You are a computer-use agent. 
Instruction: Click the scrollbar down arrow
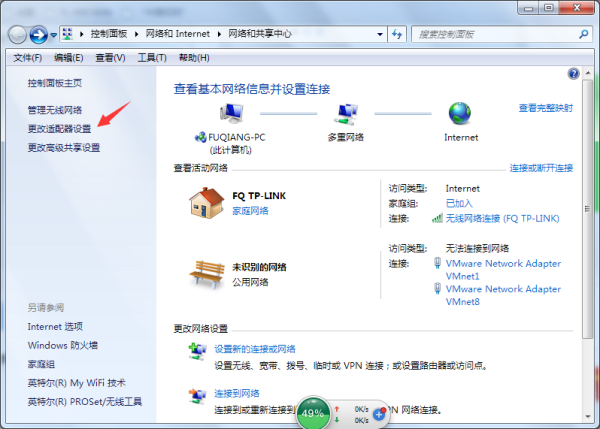(588, 417)
